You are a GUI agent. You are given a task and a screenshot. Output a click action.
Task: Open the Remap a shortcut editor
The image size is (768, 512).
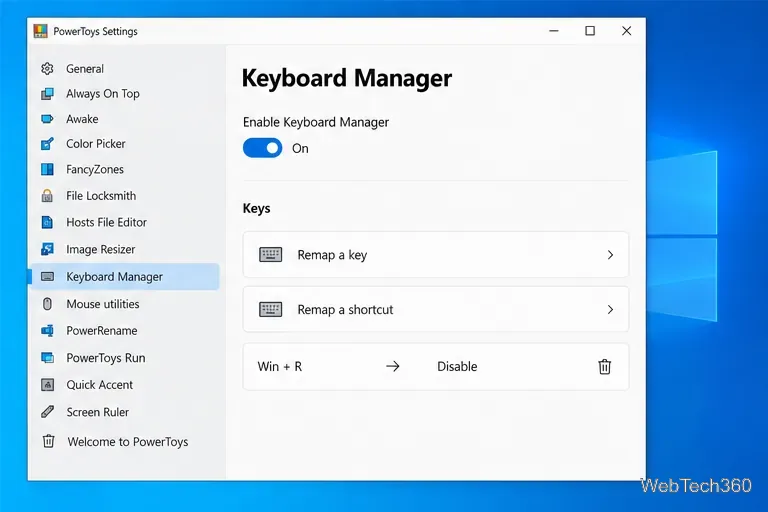click(435, 310)
